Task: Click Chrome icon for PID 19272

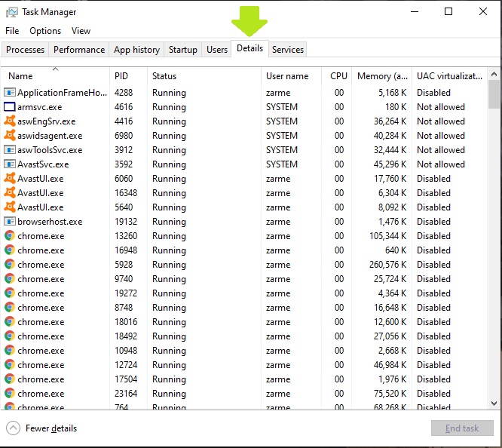Action: click(10, 293)
